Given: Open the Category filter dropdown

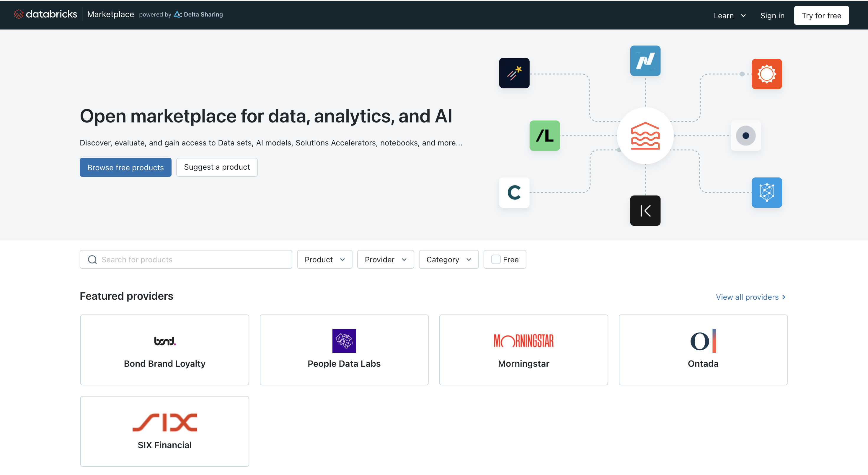Looking at the screenshot, I should point(448,260).
